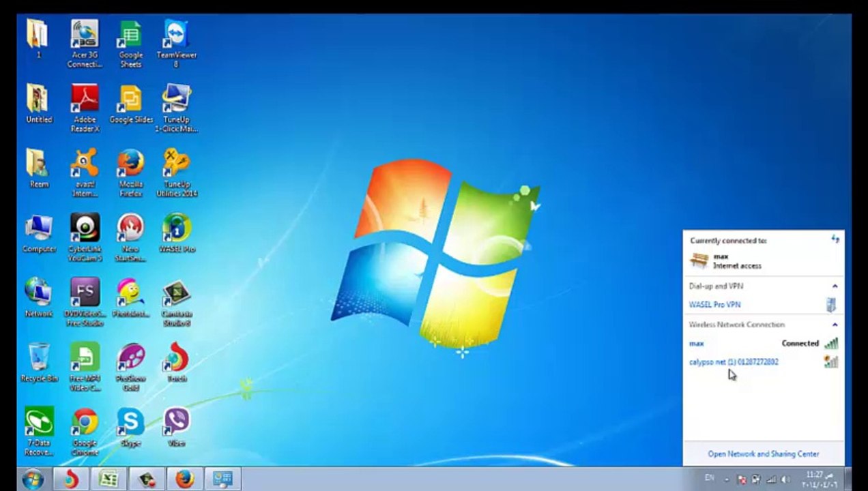Launch CyberLink YouCam 5 shortcut
Image resolution: width=868 pixels, height=491 pixels.
click(85, 238)
